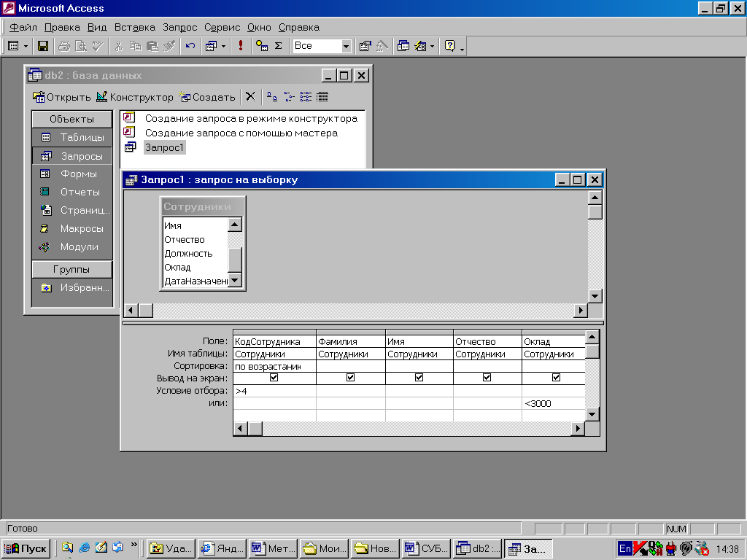747x560 pixels.
Task: Click down arrow of design grid scrollbar
Action: click(592, 414)
